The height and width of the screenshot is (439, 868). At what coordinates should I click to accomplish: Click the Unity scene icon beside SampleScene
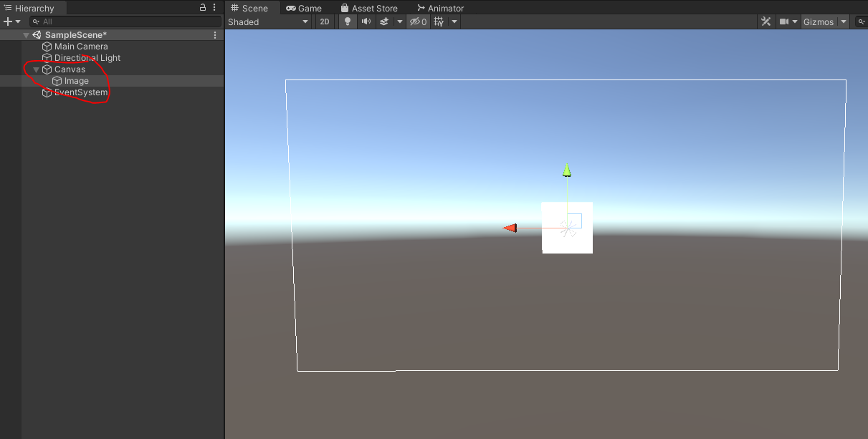click(x=37, y=35)
